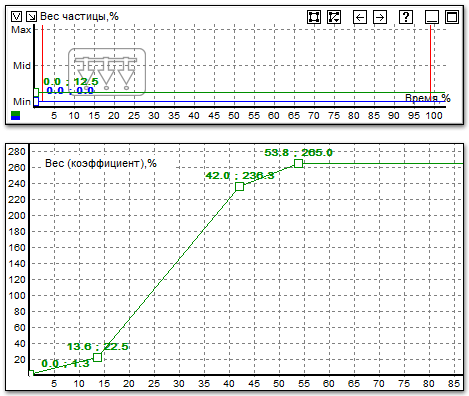This screenshot has height=396, width=469.
Task: Click the red start marker near the Max label
Action: tap(43, 63)
